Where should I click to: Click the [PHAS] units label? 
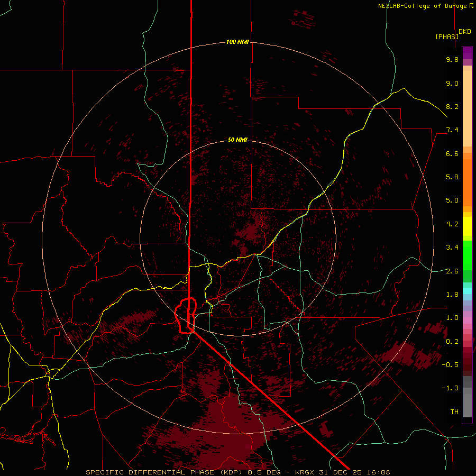(x=447, y=36)
